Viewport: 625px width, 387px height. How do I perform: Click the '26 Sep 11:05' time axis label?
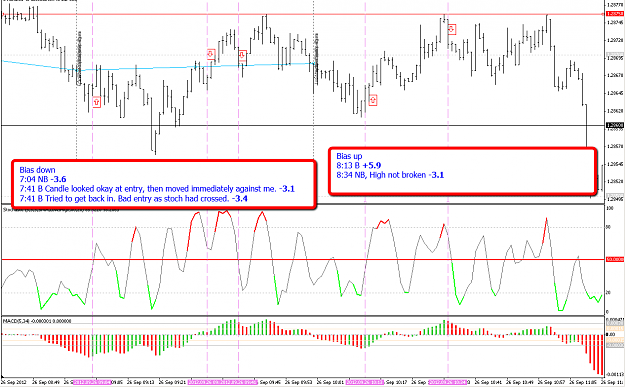click(x=584, y=382)
